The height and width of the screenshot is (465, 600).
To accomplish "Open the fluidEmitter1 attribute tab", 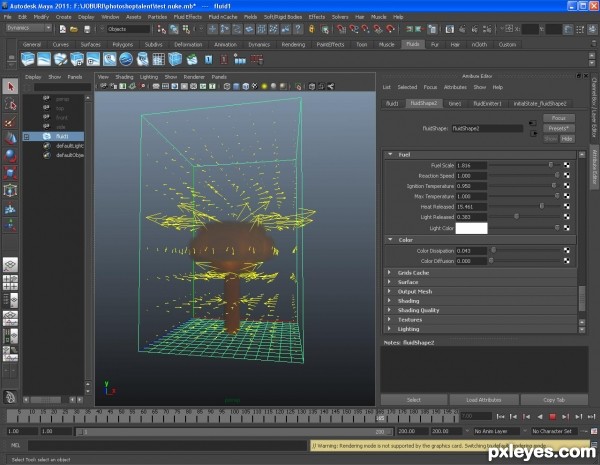I will (x=487, y=103).
